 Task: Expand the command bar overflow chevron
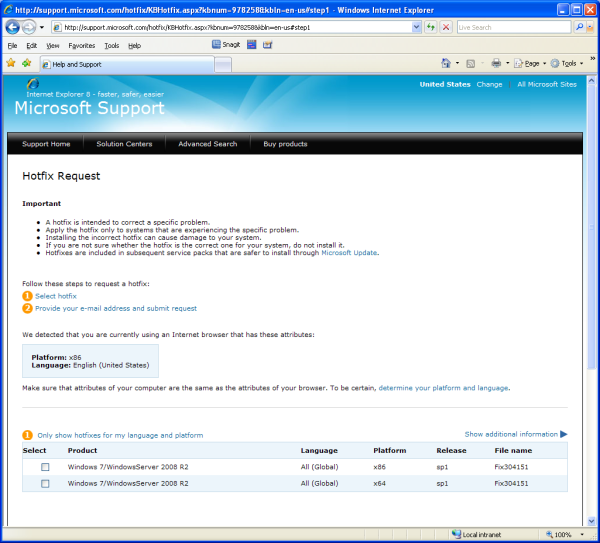click(592, 59)
